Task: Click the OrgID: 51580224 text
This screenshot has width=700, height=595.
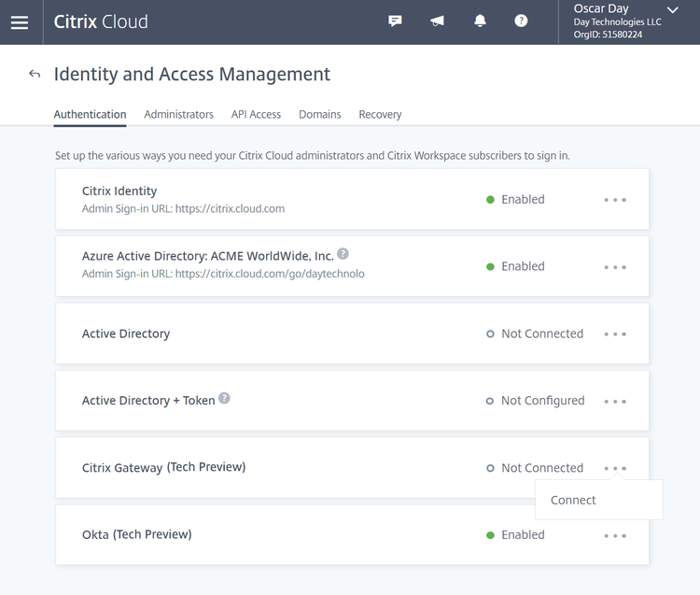Action: click(x=608, y=35)
